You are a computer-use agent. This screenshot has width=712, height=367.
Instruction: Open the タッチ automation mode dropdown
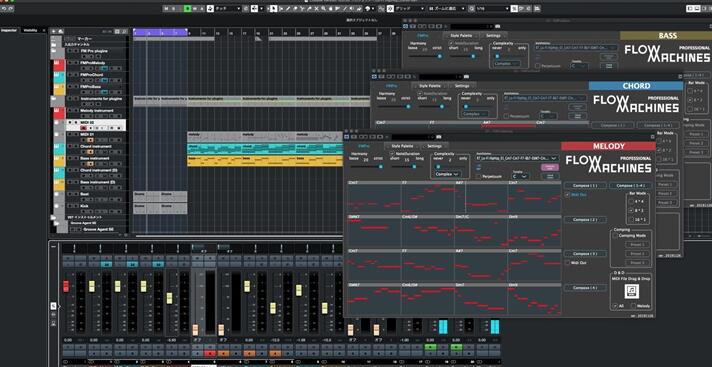pos(227,9)
